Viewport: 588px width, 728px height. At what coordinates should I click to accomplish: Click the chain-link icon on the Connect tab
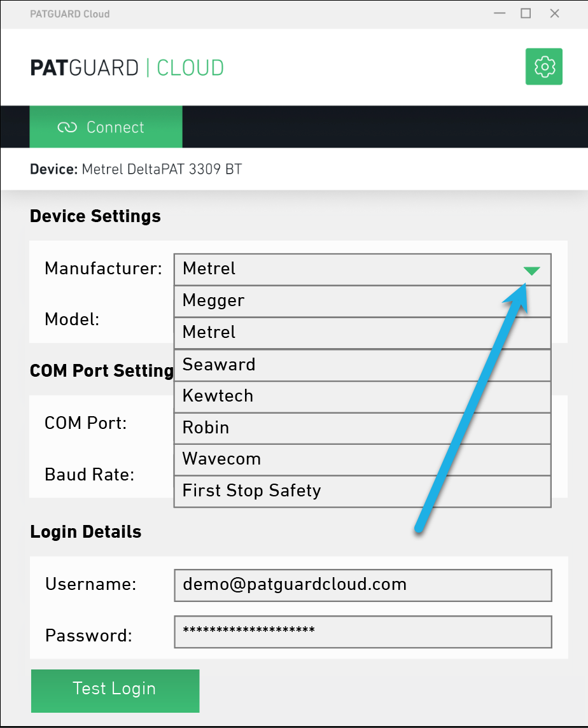pos(67,127)
